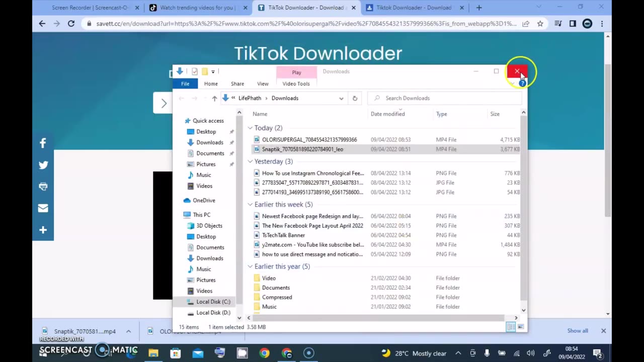Click the white arrow button on the webpage

click(x=163, y=104)
